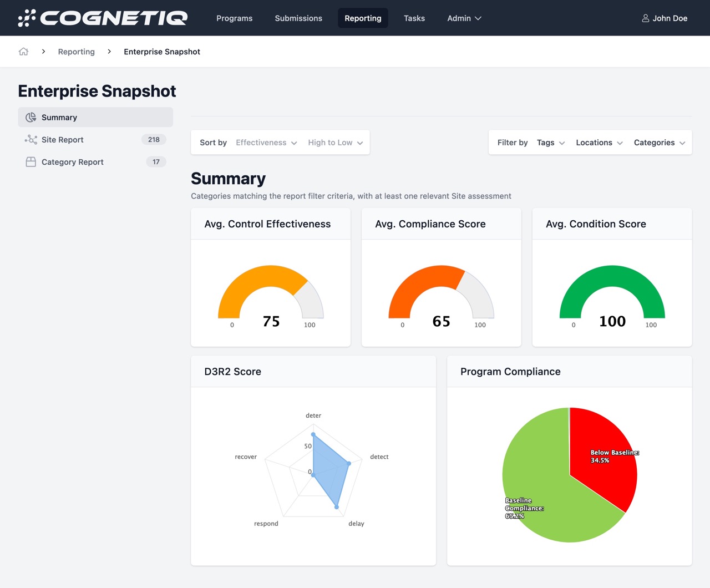Screen dimensions: 710x588
Task: Expand the Effectiveness sort dropdown
Action: [266, 143]
